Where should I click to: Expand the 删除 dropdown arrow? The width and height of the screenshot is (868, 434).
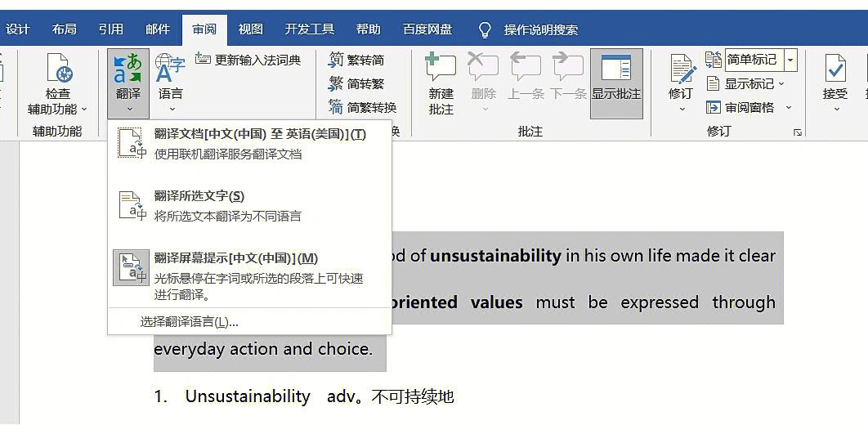tap(484, 109)
